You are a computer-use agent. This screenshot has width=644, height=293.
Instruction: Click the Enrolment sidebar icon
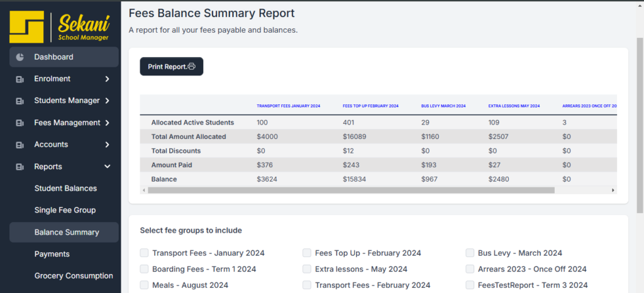[20, 79]
